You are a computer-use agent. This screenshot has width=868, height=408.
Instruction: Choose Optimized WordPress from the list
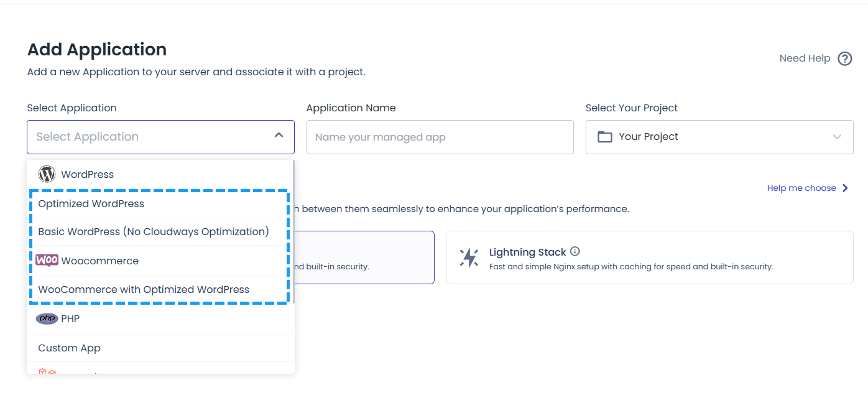[160, 203]
